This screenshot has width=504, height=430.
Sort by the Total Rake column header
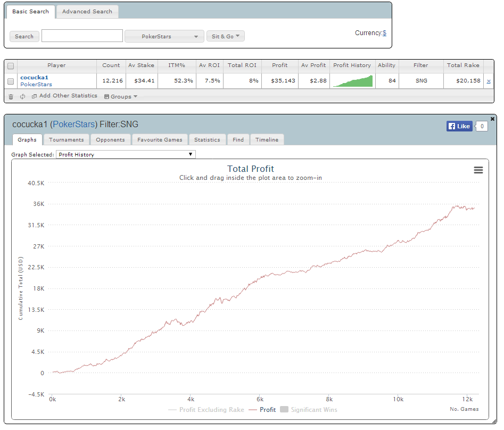click(x=463, y=65)
